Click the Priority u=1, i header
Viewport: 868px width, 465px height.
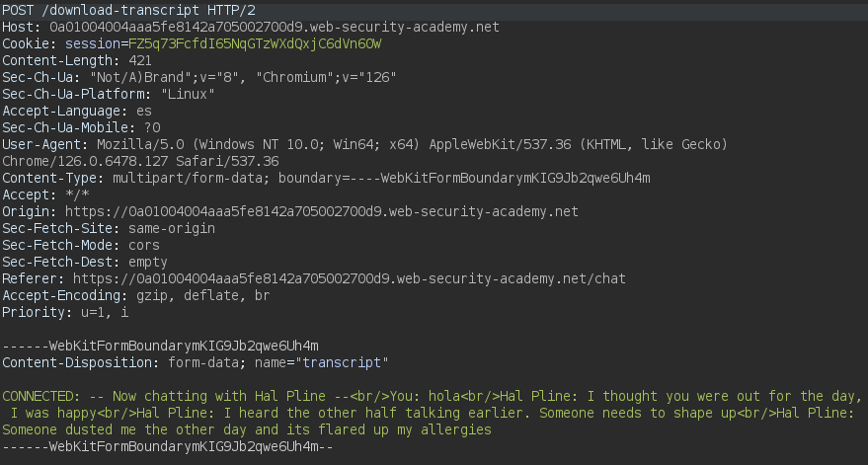click(65, 312)
